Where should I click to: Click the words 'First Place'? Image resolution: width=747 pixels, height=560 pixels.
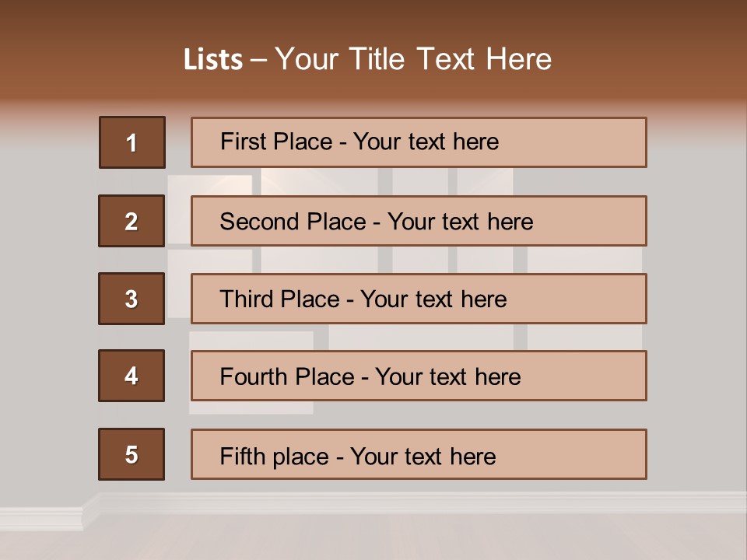[276, 142]
